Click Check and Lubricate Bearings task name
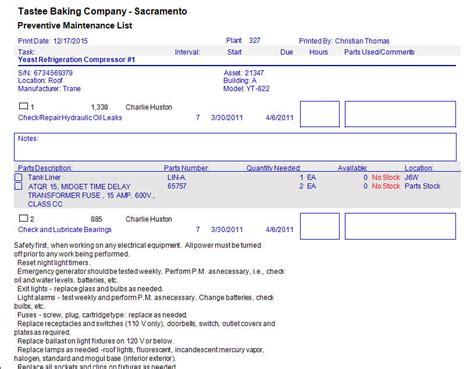Image resolution: width=474 pixels, height=369 pixels. pos(65,230)
